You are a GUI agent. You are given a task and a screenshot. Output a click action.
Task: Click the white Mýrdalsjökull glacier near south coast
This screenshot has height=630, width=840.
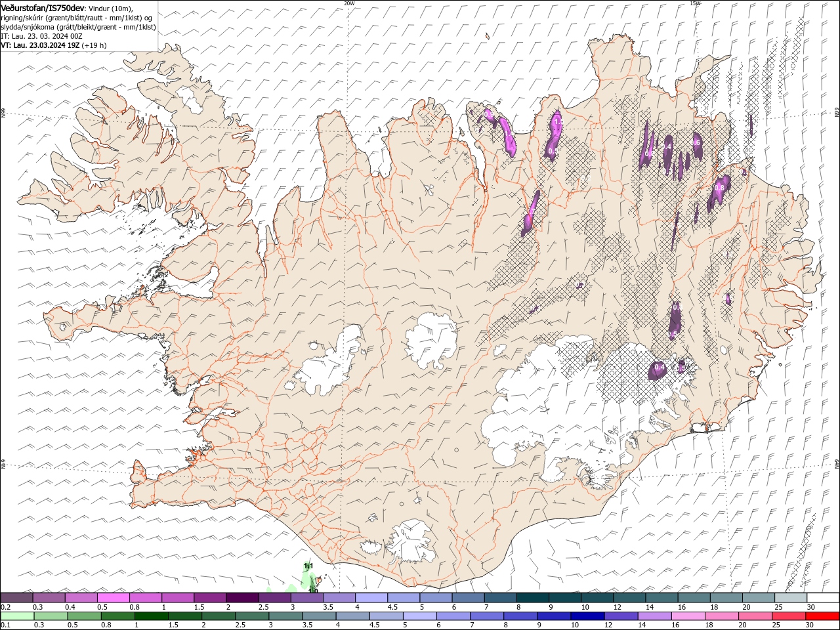click(x=410, y=543)
